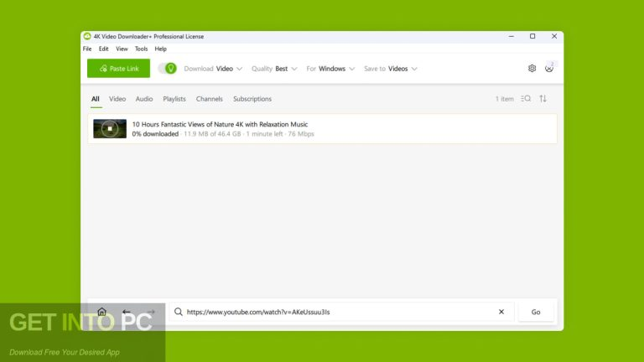Click the 0% downloaded status text
This screenshot has height=362, width=644.
155,134
